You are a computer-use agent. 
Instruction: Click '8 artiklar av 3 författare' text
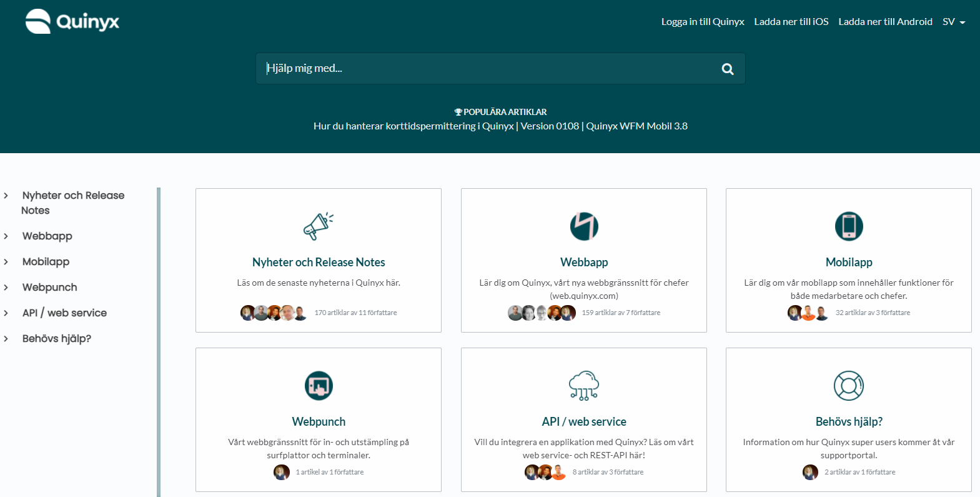[x=608, y=472]
